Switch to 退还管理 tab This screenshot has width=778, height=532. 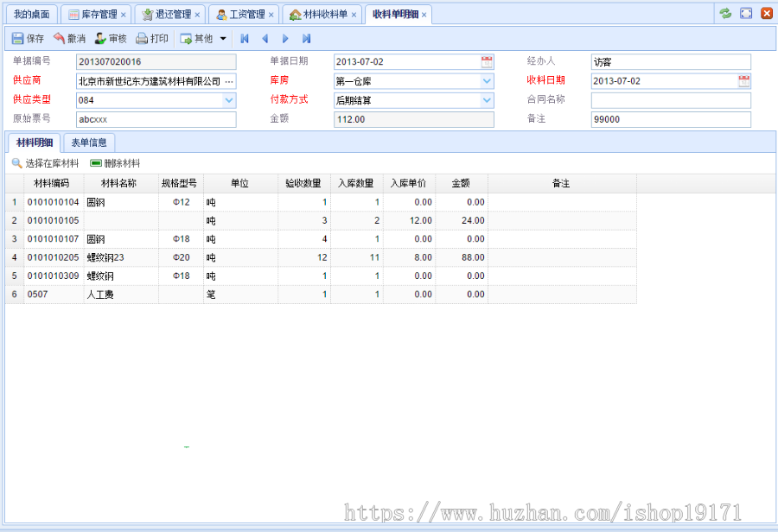pyautogui.click(x=168, y=15)
